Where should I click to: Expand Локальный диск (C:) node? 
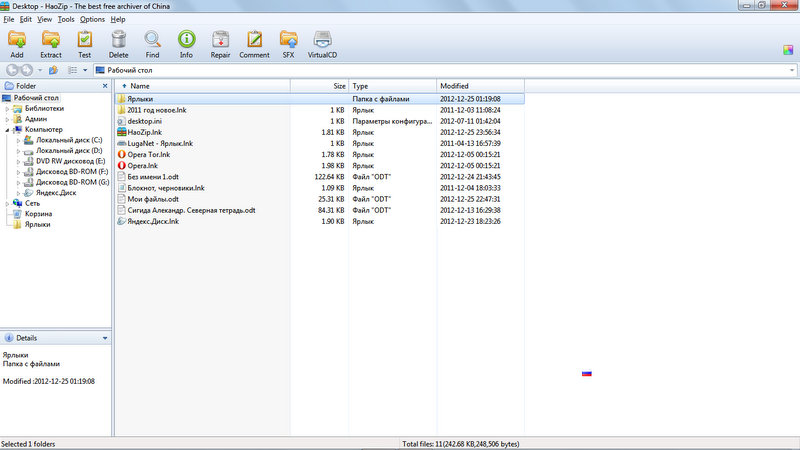point(18,140)
